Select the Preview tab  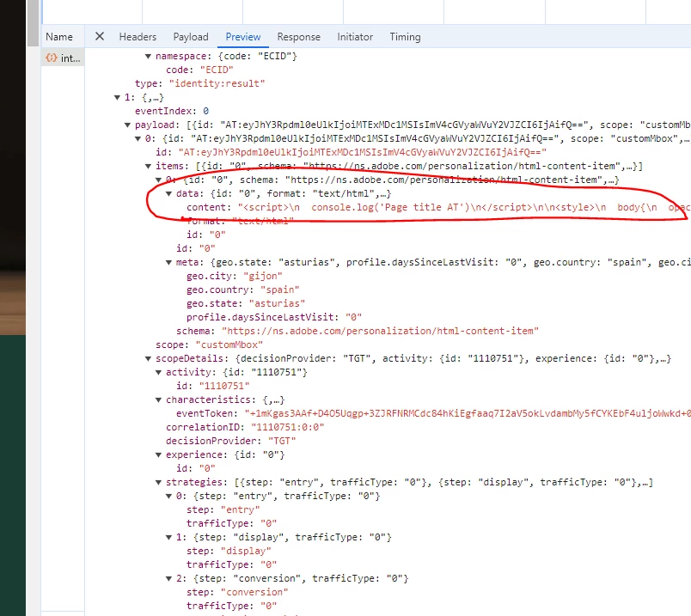pyautogui.click(x=243, y=37)
